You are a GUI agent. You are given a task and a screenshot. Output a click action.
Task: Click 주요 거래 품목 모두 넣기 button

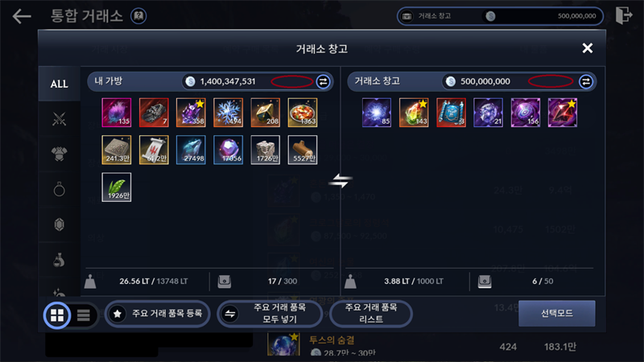tap(270, 314)
